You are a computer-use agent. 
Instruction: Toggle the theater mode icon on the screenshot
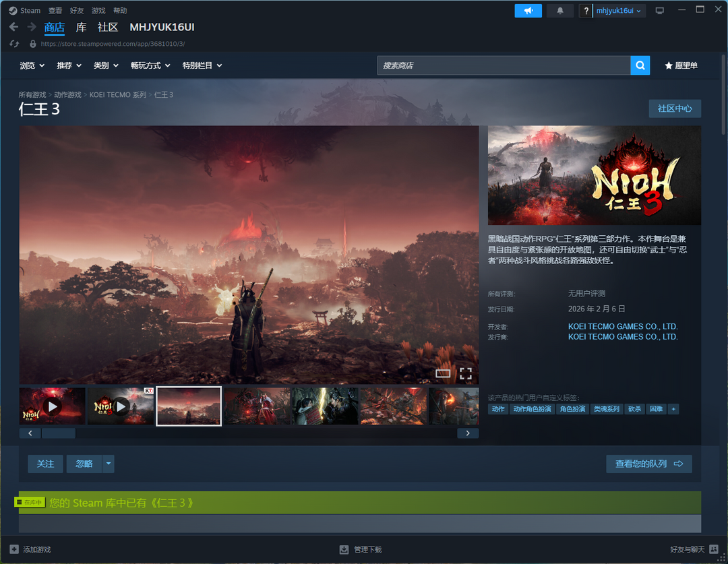[x=443, y=373]
